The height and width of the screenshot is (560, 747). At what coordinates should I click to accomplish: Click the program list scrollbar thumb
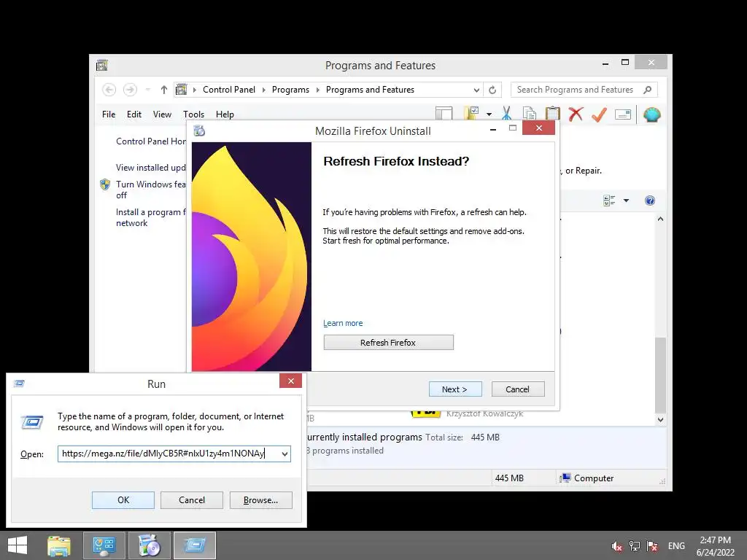[660, 376]
